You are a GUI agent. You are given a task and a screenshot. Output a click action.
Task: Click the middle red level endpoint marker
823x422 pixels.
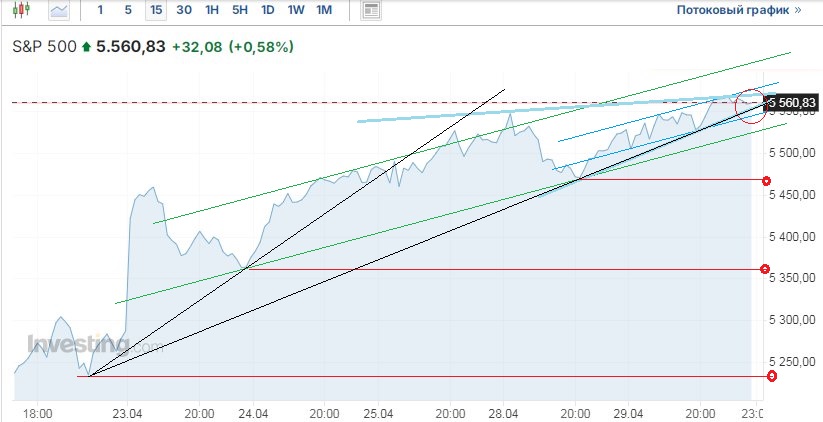coord(765,269)
